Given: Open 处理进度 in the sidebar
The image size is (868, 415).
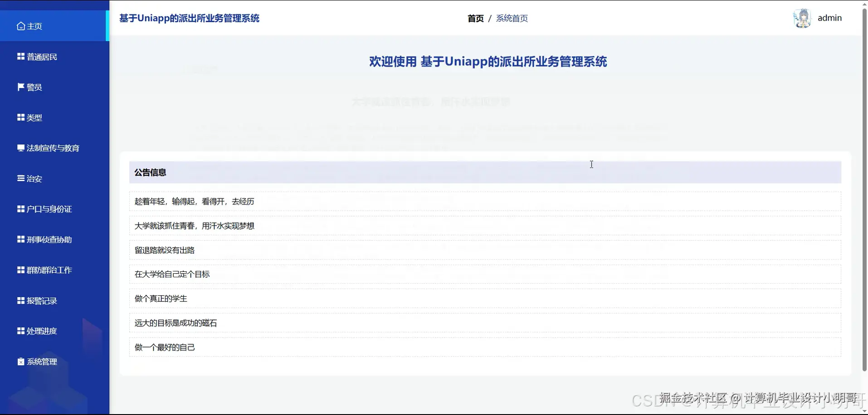Looking at the screenshot, I should coord(54,331).
